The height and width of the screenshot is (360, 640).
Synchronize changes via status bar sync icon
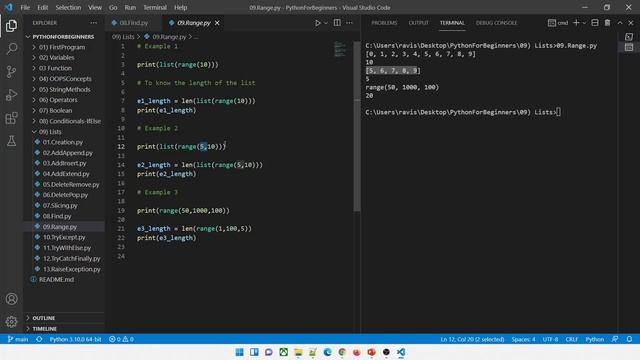tap(39, 339)
